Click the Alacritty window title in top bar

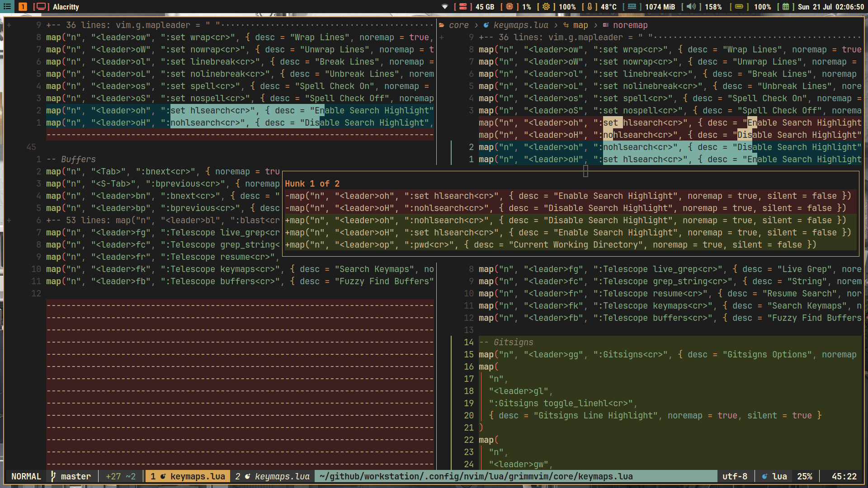66,7
